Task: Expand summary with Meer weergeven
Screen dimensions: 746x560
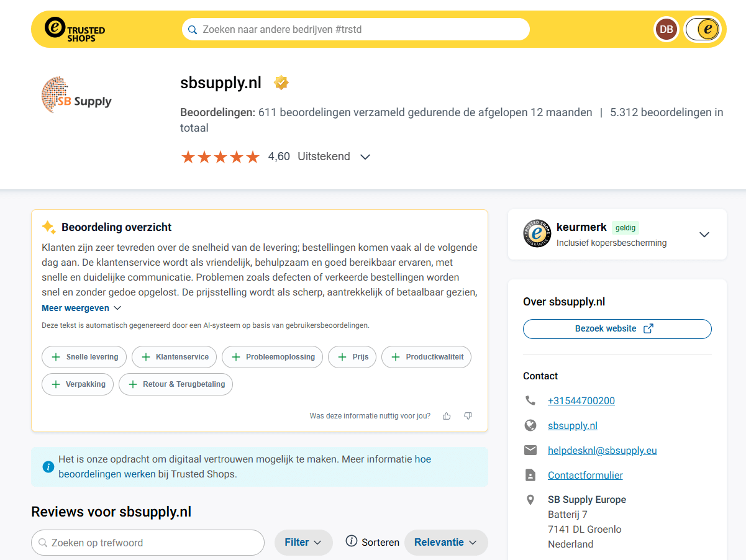Action: 81,308
